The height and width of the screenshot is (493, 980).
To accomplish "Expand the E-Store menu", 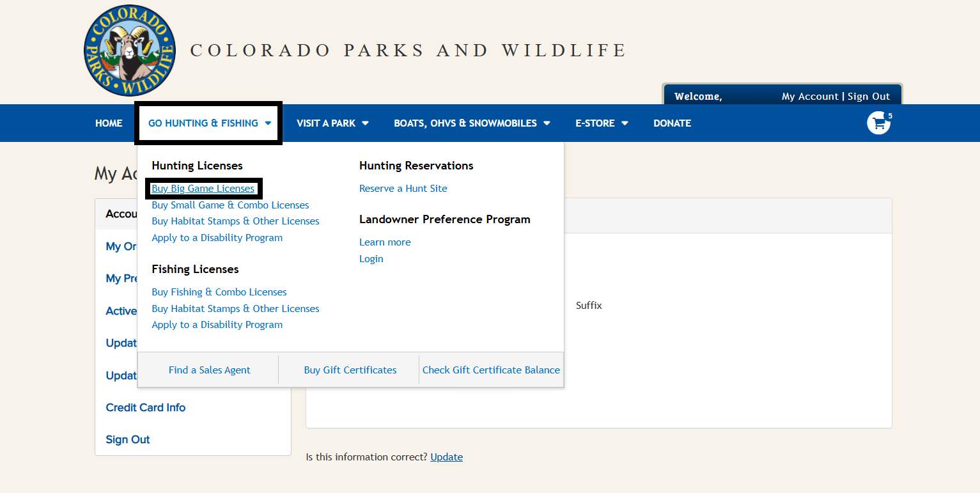I will (602, 123).
